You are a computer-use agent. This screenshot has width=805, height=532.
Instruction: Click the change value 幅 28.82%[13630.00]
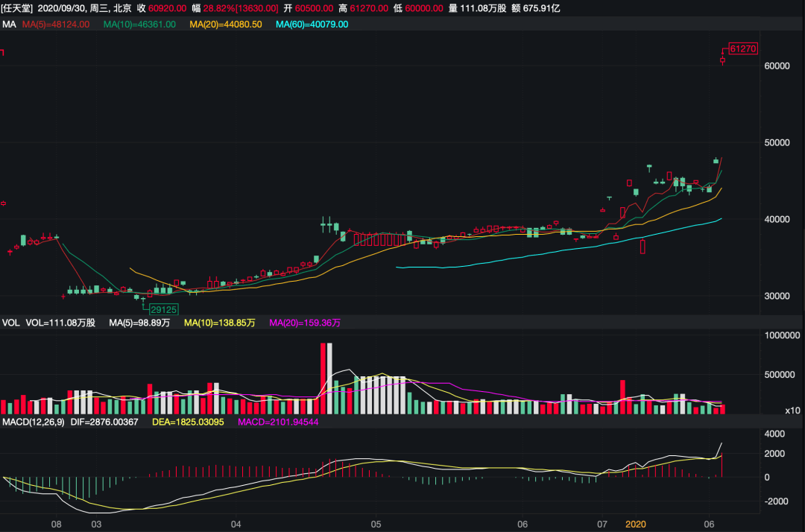pyautogui.click(x=235, y=8)
